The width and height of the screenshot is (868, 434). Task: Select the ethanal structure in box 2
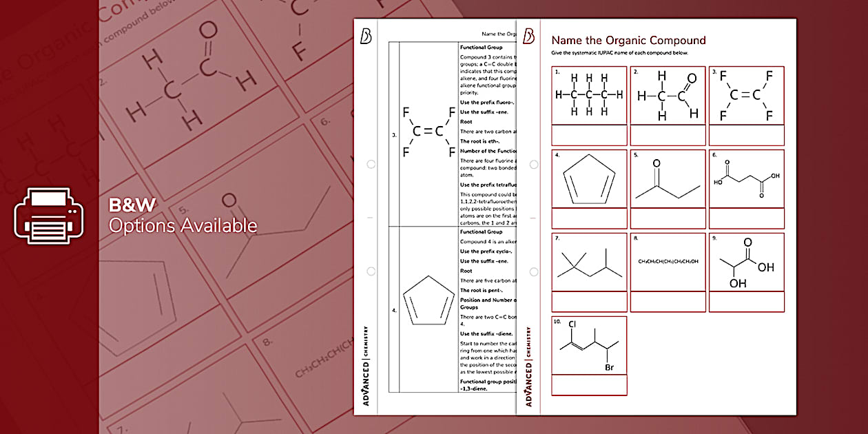point(668,96)
